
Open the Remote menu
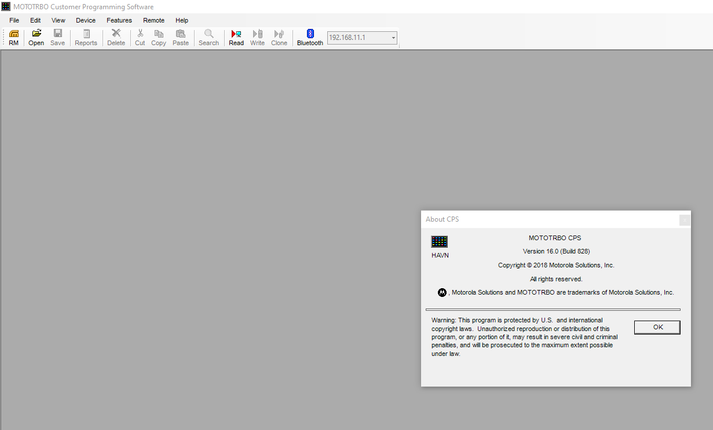153,20
